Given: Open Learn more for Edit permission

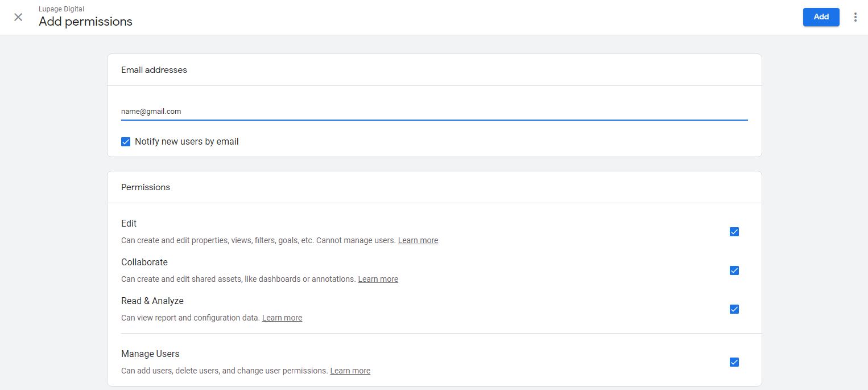Looking at the screenshot, I should (x=418, y=240).
